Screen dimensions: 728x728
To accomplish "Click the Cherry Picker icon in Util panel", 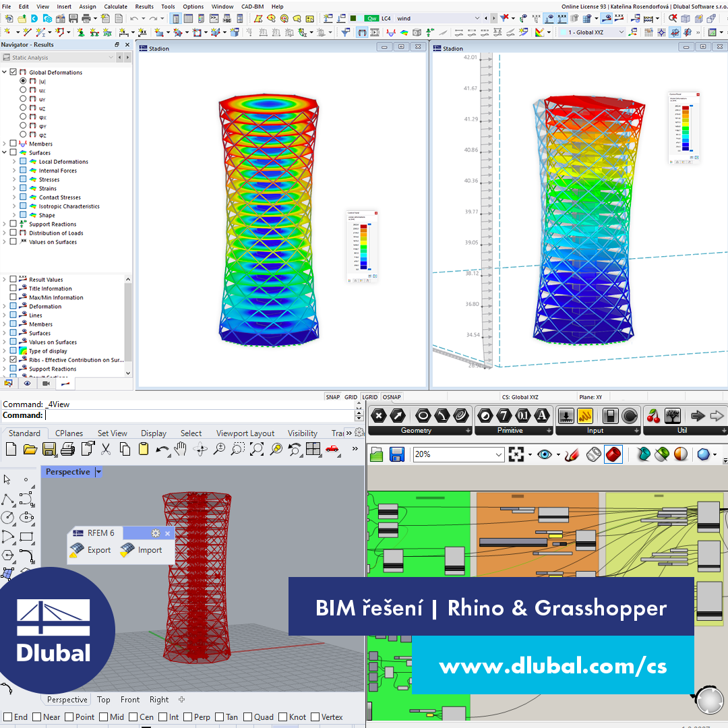I will coord(653,416).
